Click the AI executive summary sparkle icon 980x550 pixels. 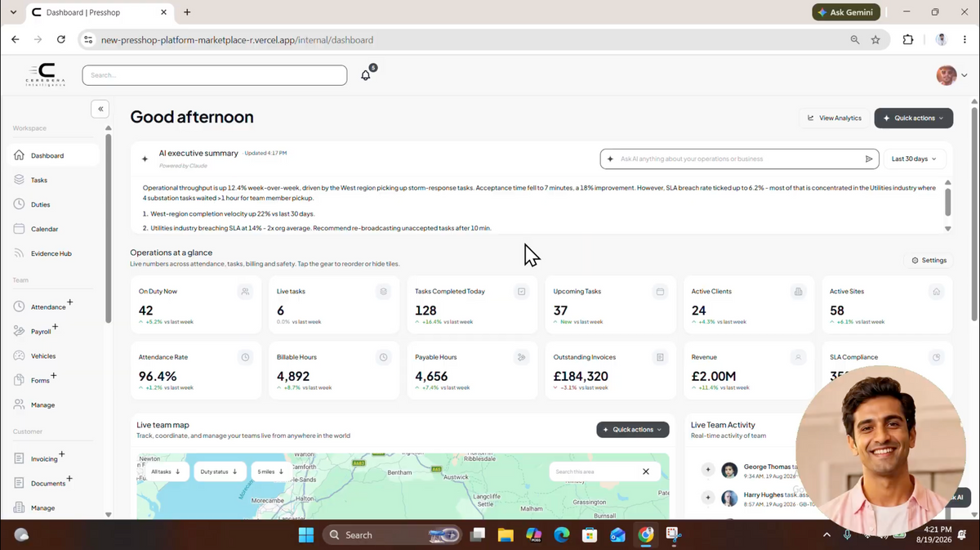145,159
